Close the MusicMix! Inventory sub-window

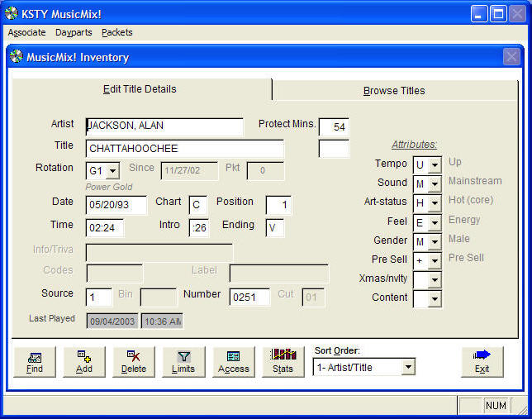(x=511, y=56)
